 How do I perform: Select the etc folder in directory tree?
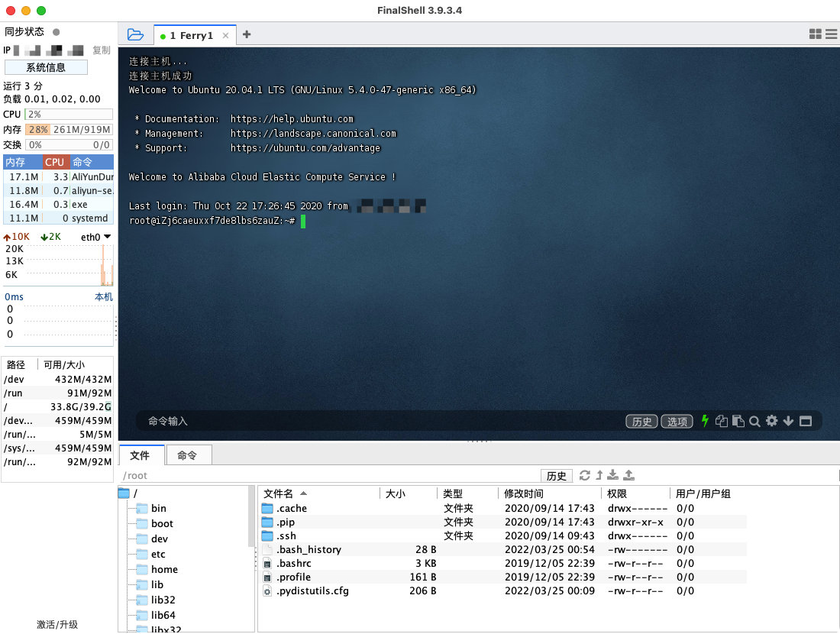pyautogui.click(x=158, y=554)
